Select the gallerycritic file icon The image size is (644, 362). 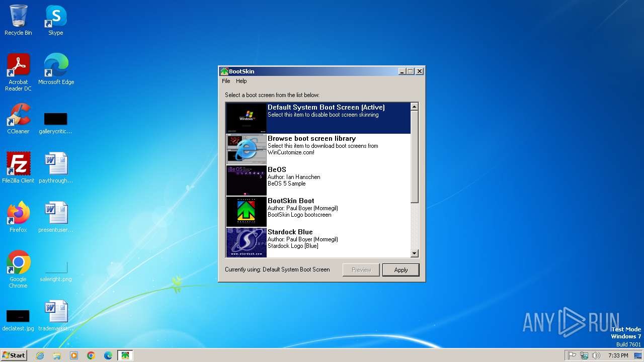click(56, 122)
